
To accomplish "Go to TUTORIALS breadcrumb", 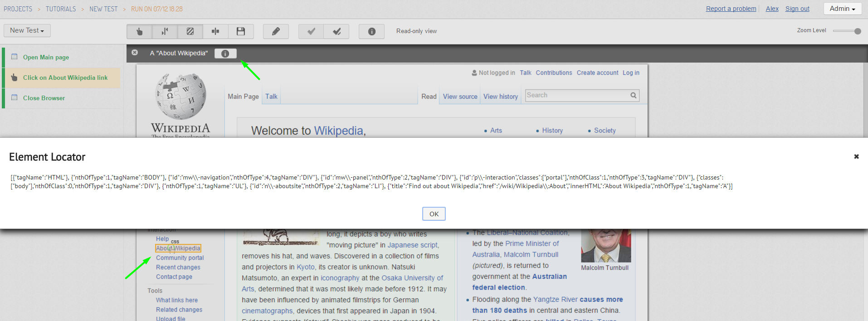I will pos(61,9).
